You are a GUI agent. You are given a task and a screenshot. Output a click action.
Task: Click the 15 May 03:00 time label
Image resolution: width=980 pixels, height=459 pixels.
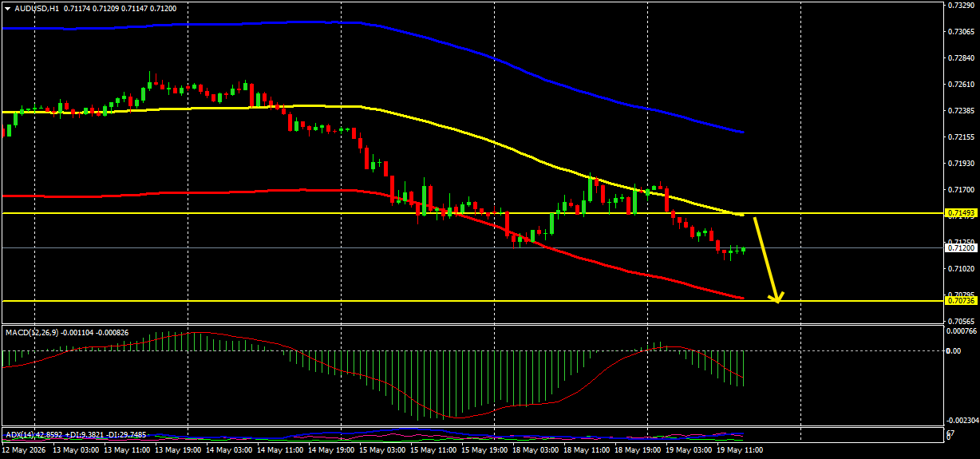coord(383,451)
